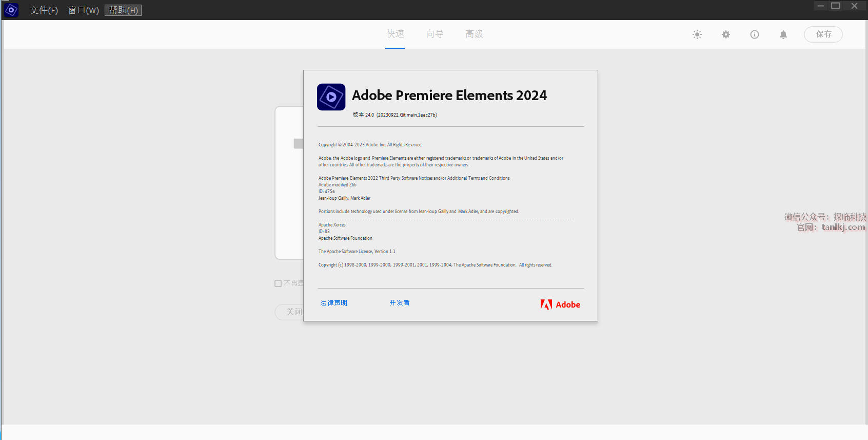Click the info circle icon

755,34
